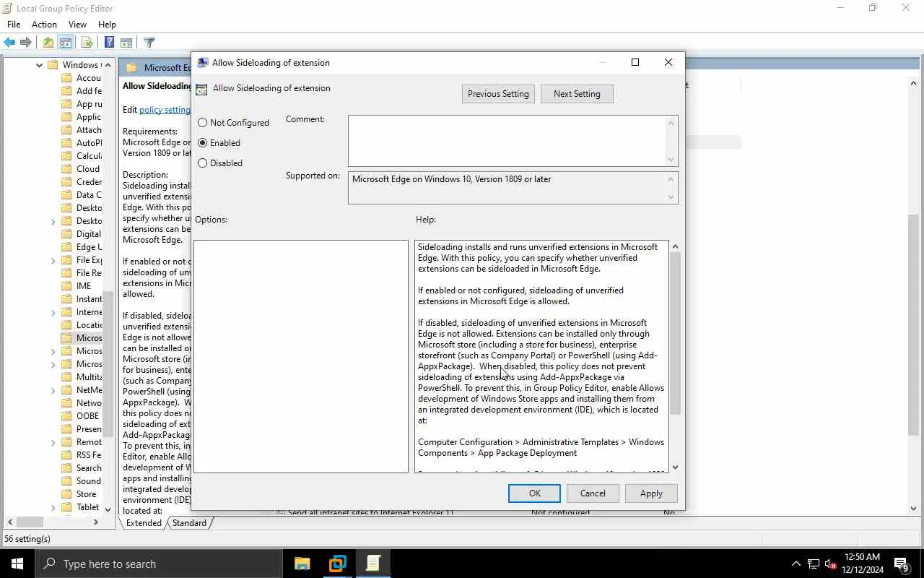Click the tree pane horizontal scroll right arrow

click(x=96, y=522)
